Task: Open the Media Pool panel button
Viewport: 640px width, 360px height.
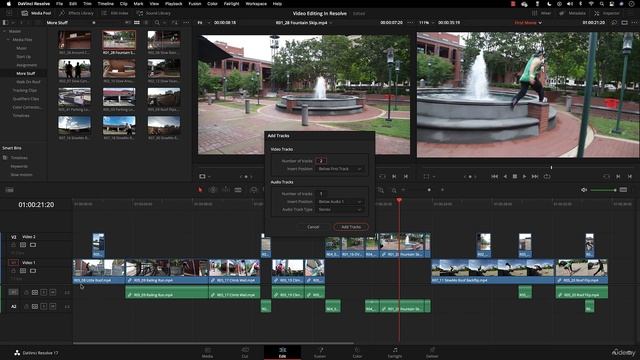Action: point(36,13)
